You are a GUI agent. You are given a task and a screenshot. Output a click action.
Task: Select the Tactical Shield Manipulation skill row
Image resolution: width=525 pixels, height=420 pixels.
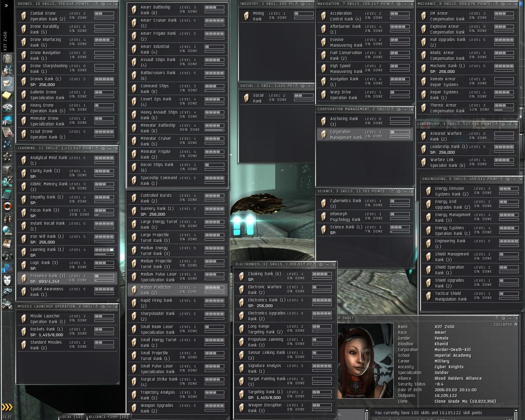pyautogui.click(x=472, y=296)
